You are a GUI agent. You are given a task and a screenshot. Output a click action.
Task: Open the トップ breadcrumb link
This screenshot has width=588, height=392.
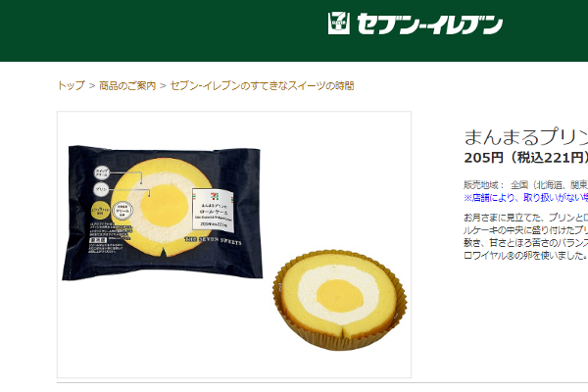pos(72,86)
